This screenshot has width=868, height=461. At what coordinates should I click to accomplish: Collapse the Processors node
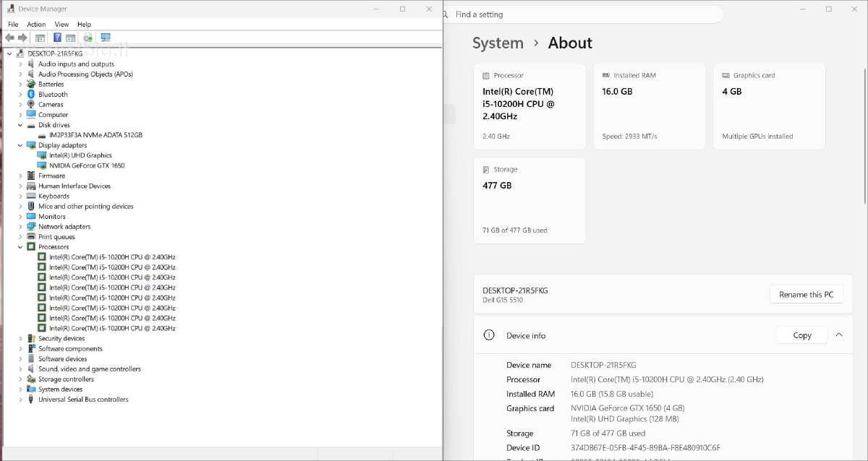(x=20, y=246)
